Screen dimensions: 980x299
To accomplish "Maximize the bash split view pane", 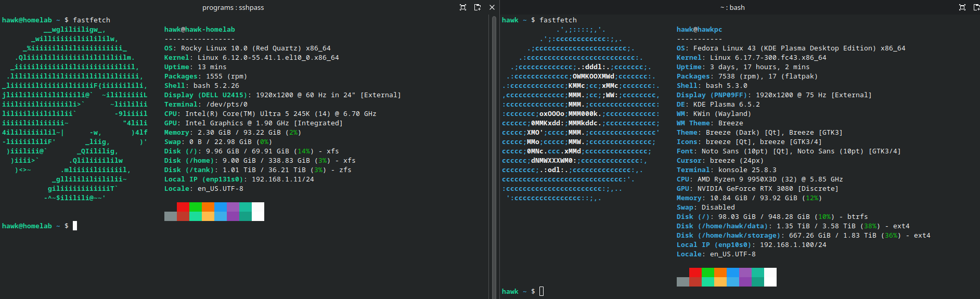I will coord(962,7).
